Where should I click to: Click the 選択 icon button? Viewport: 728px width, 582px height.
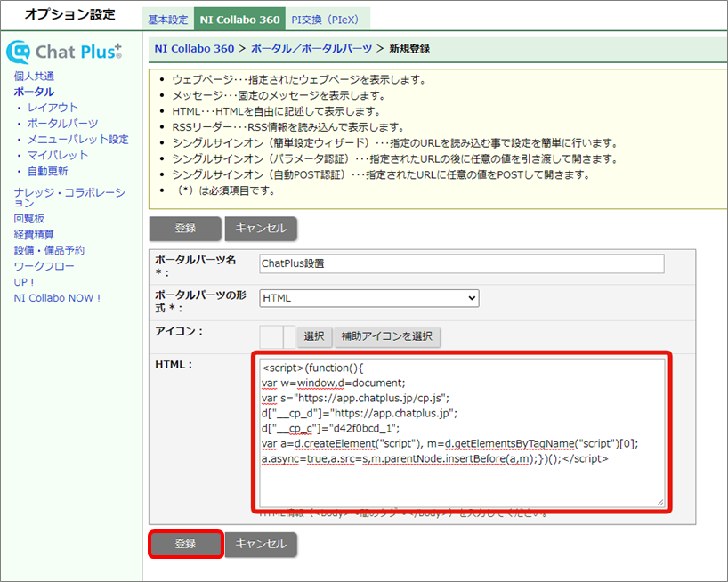click(x=314, y=336)
